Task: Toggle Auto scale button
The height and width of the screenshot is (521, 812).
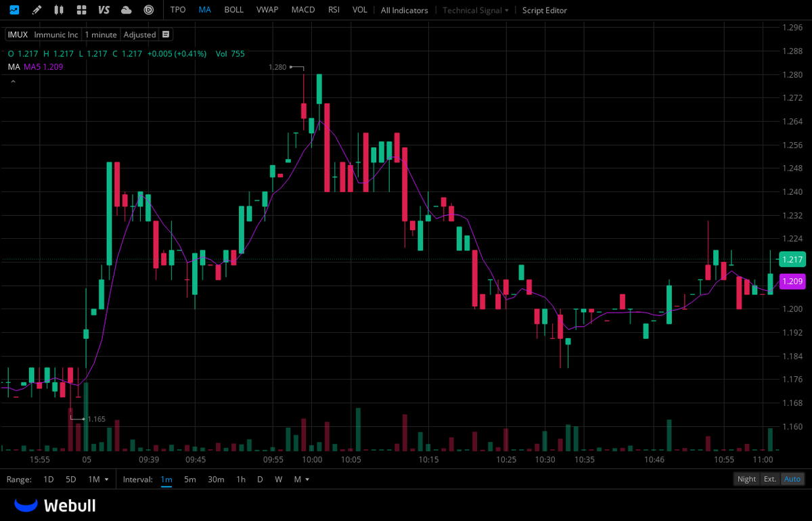Action: click(792, 479)
